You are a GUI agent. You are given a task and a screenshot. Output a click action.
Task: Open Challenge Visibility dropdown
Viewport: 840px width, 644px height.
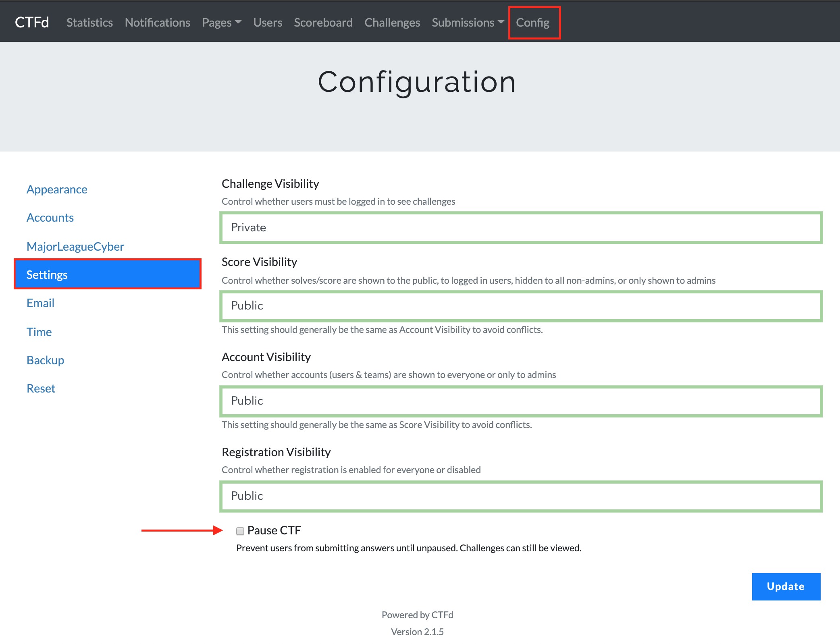point(521,228)
